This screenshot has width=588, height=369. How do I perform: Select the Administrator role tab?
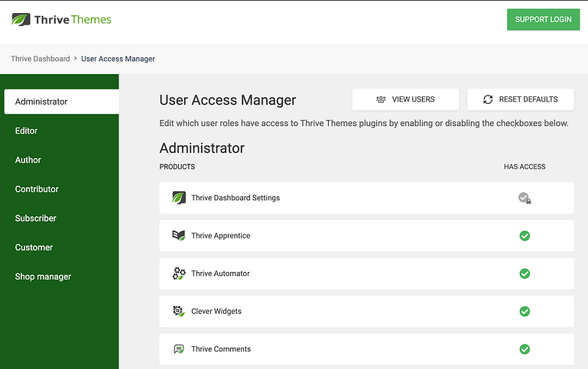coord(61,102)
